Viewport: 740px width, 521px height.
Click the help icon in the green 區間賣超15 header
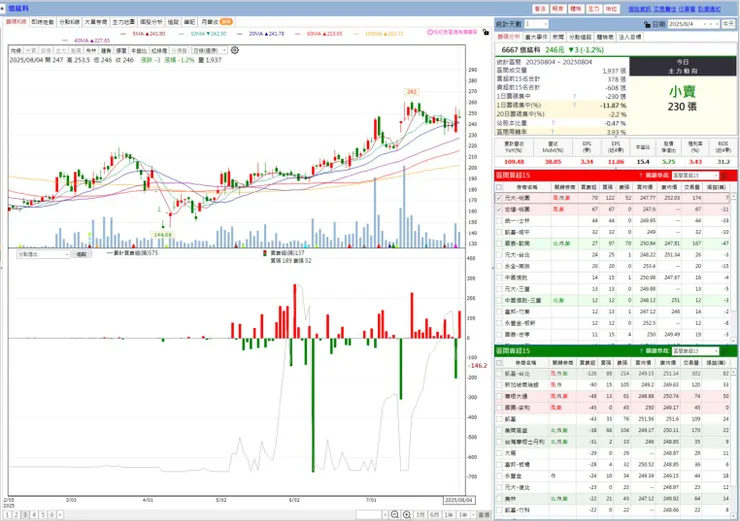[640, 351]
